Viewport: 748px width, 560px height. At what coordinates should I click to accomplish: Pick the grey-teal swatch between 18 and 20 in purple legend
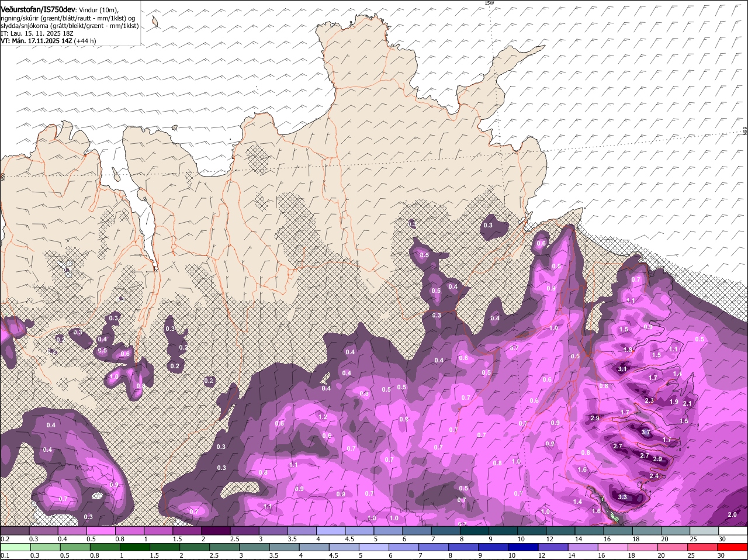(647, 531)
